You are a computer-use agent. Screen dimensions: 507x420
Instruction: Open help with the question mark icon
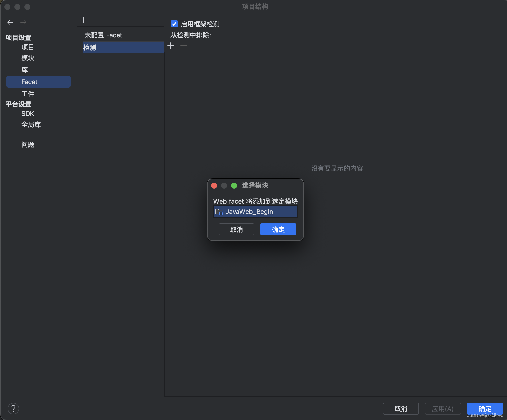point(13,409)
